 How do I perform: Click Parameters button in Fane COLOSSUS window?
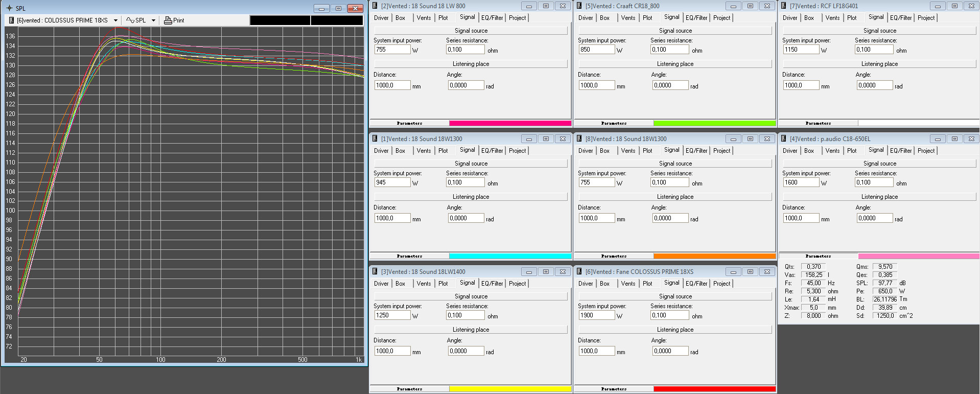pos(614,389)
